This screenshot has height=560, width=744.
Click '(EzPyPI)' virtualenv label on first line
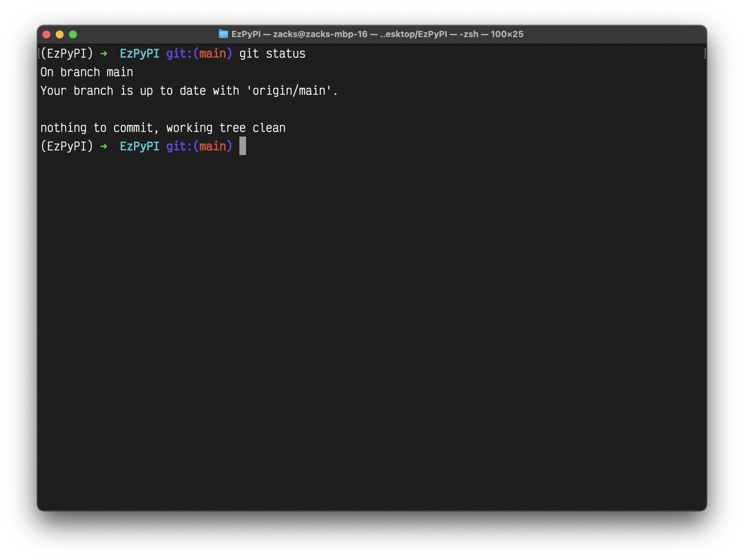(x=67, y=54)
